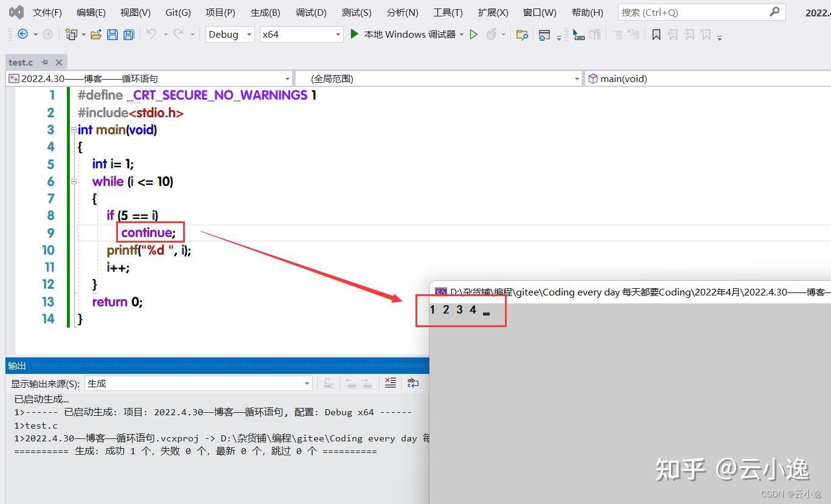The image size is (831, 504).
Task: Open the Debug configuration dropdown
Action: tap(249, 34)
